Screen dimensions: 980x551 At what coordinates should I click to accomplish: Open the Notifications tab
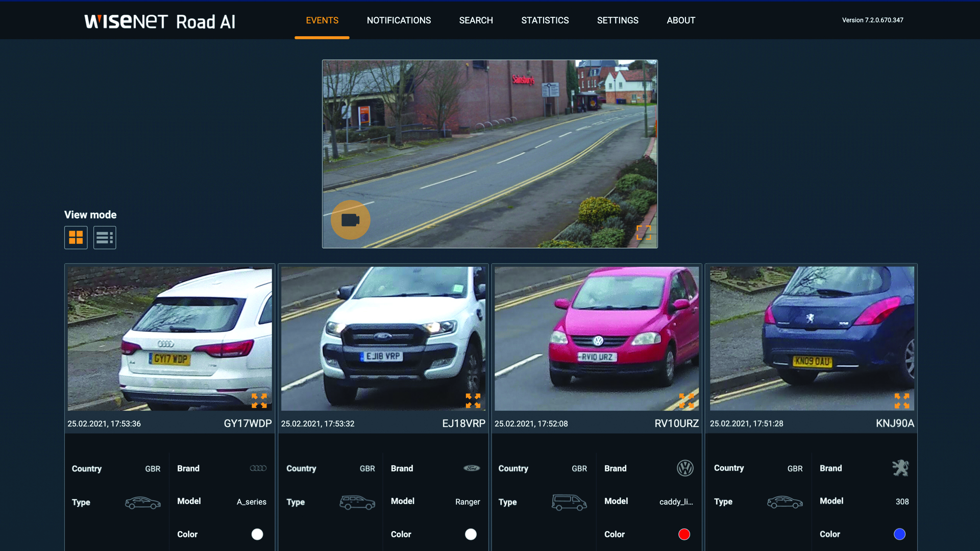[x=399, y=20]
